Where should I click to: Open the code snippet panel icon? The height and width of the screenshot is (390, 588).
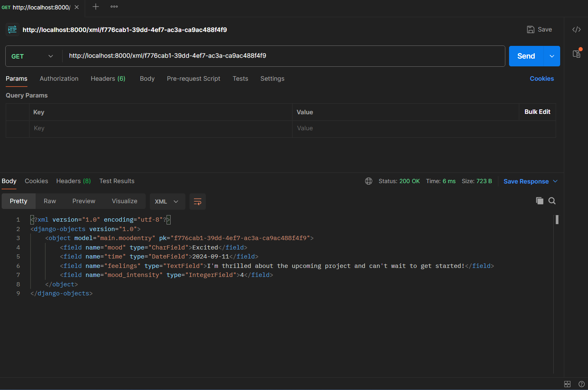[x=577, y=29]
